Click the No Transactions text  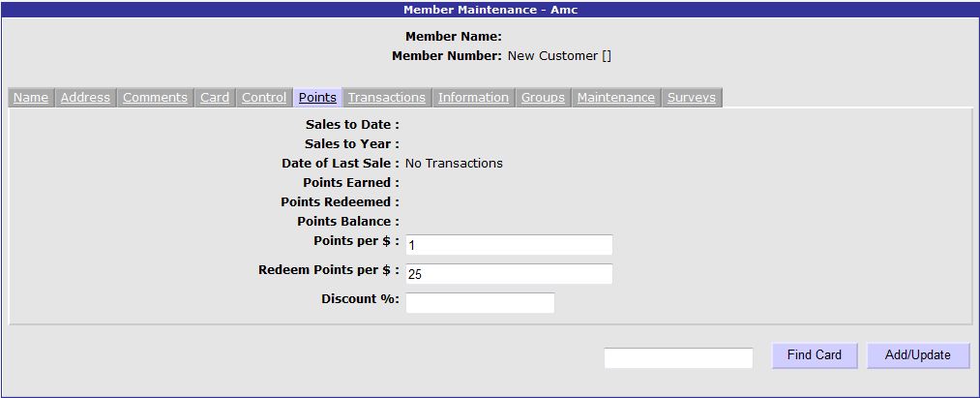coord(454,164)
